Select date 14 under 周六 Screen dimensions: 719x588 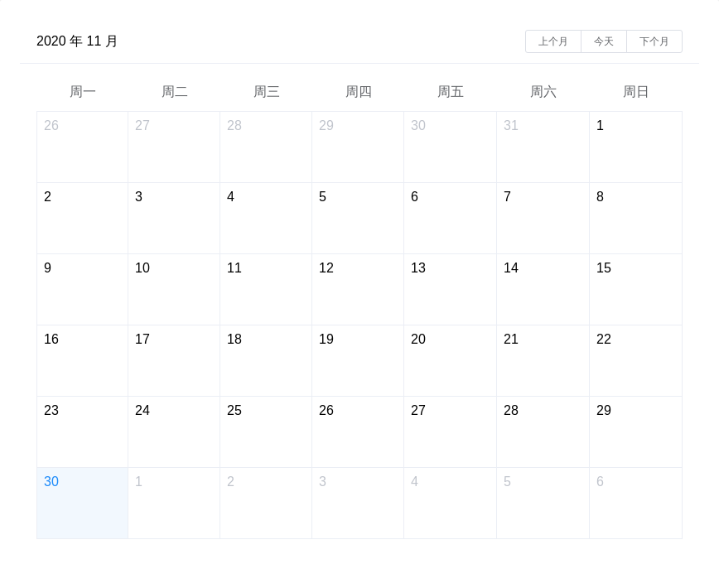(x=543, y=290)
